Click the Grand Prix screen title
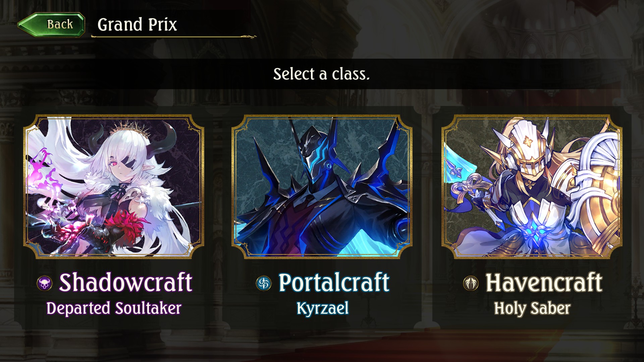The width and height of the screenshot is (644, 362). (137, 25)
